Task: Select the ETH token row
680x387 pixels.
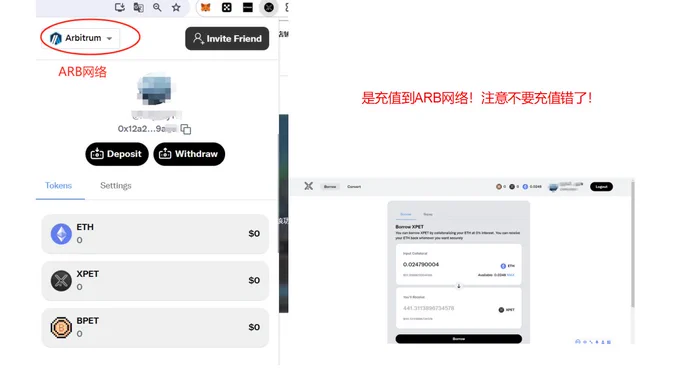Action: (x=155, y=234)
